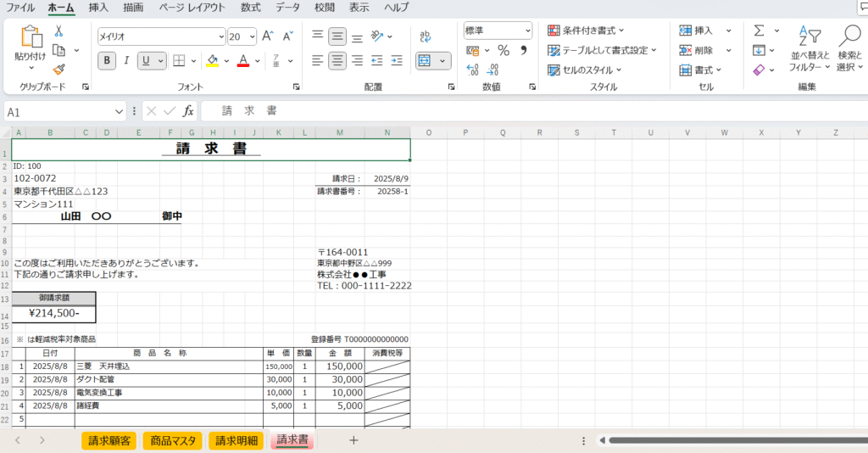Open the 数式 ribbon tab
The width and height of the screenshot is (868, 453).
pos(250,8)
